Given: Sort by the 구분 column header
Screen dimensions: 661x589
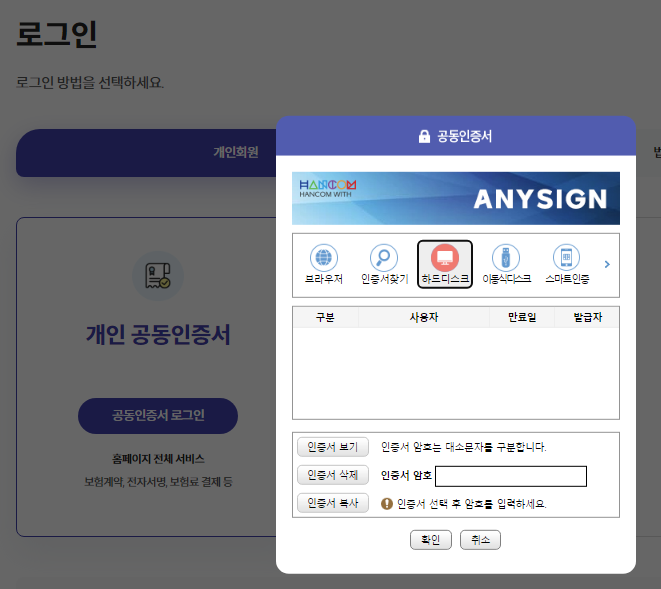Looking at the screenshot, I should [x=325, y=317].
